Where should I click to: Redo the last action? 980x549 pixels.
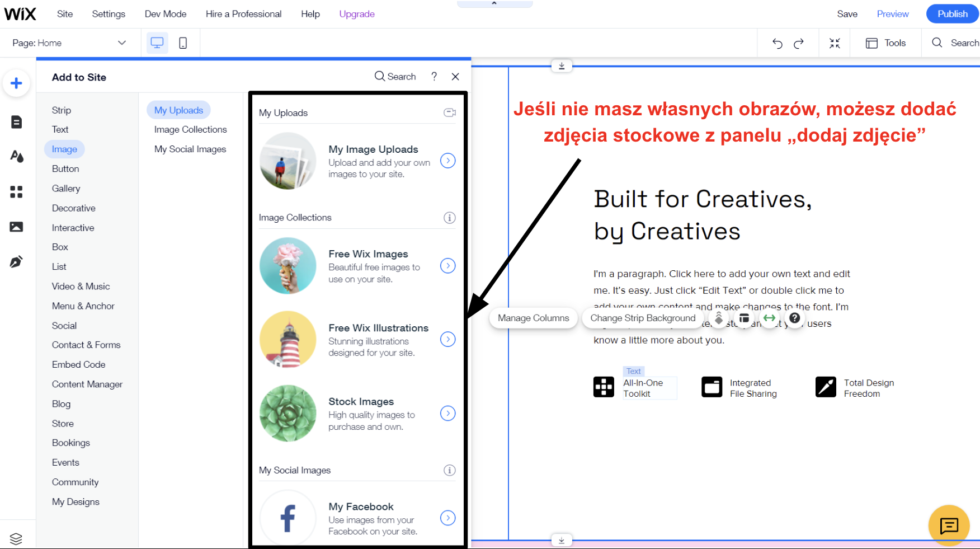coord(799,43)
